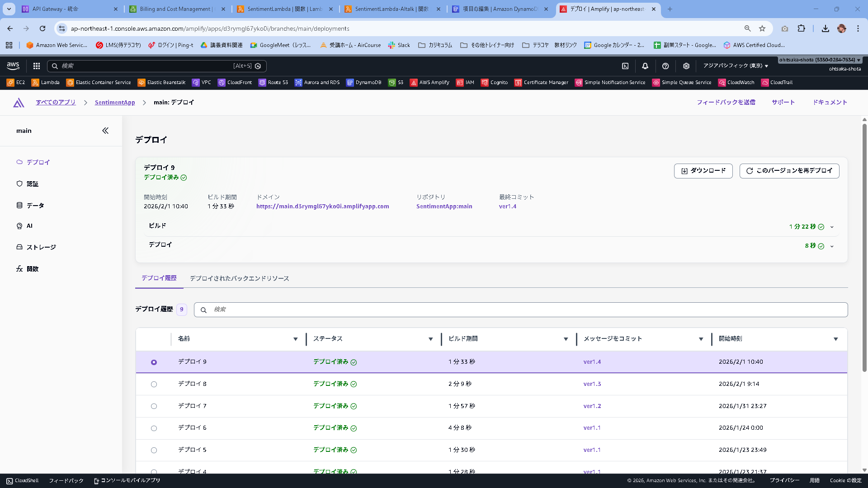Click the notifications bell icon
The height and width of the screenshot is (488, 868).
coord(645,66)
